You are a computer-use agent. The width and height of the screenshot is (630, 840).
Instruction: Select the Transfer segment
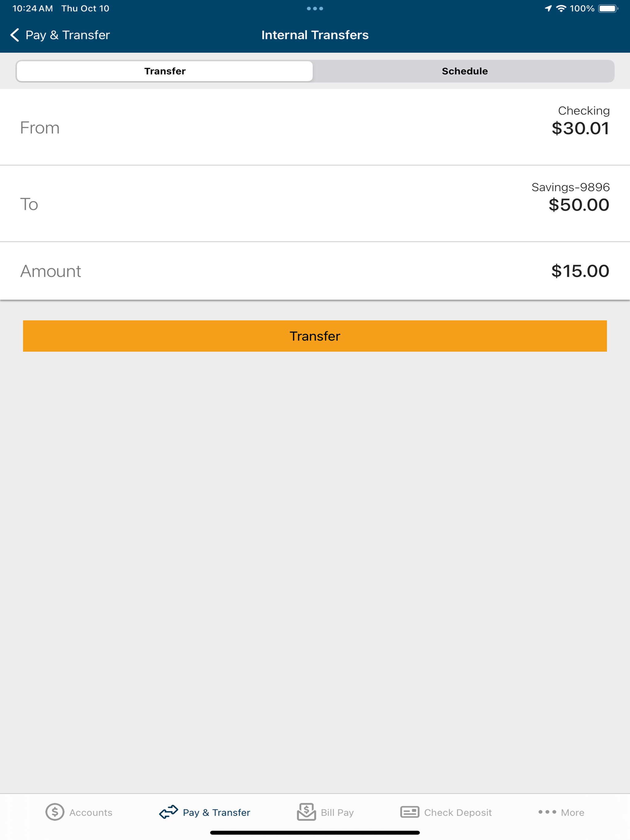tap(165, 71)
